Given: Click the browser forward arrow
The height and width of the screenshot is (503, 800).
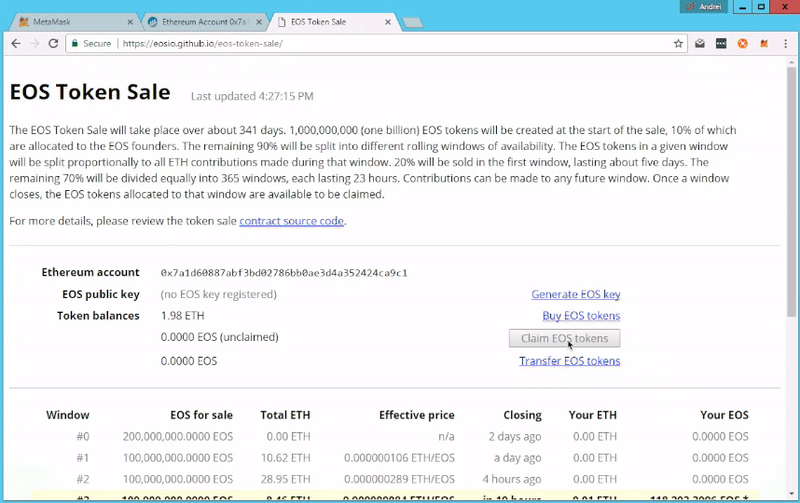Looking at the screenshot, I should (x=34, y=43).
